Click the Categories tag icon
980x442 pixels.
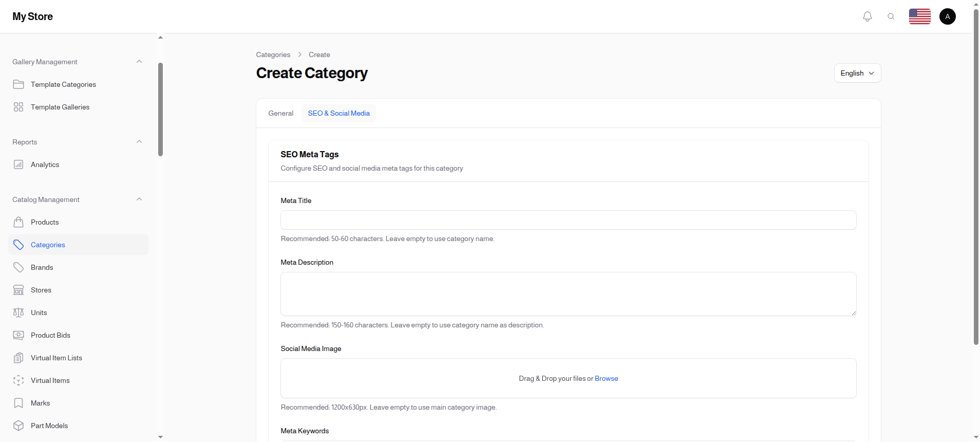tap(18, 245)
